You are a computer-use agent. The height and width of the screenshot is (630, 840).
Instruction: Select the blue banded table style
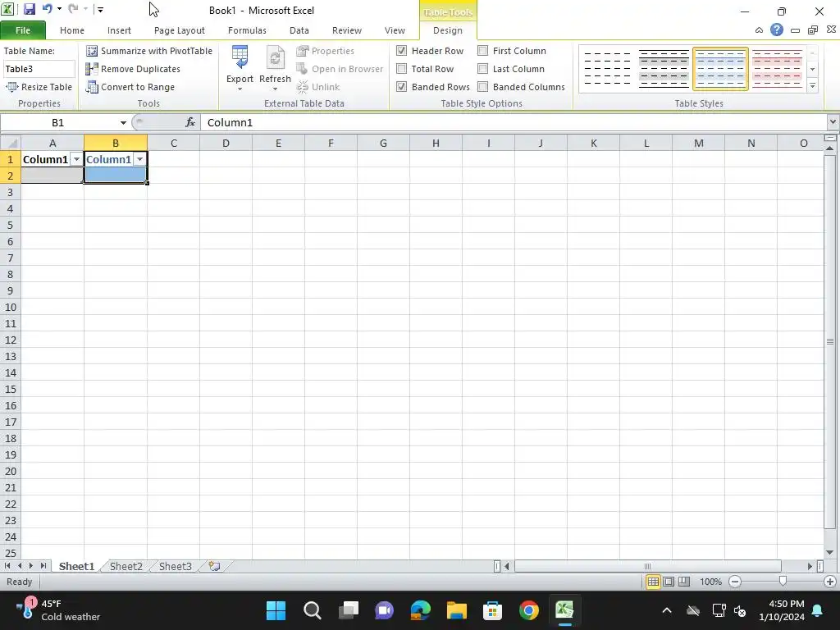tap(720, 69)
